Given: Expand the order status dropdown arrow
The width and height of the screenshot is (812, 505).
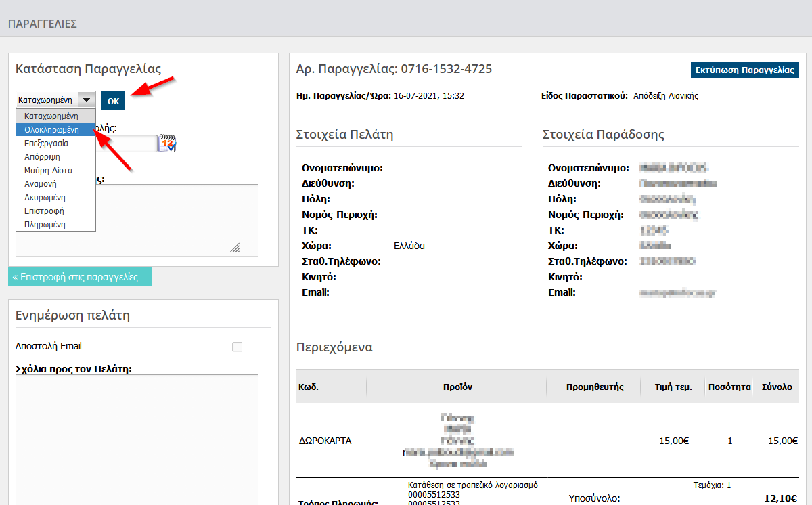Looking at the screenshot, I should [x=87, y=100].
